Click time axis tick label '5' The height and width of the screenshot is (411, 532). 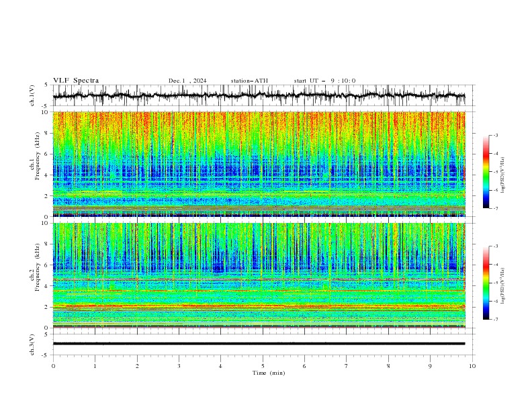[x=263, y=366]
